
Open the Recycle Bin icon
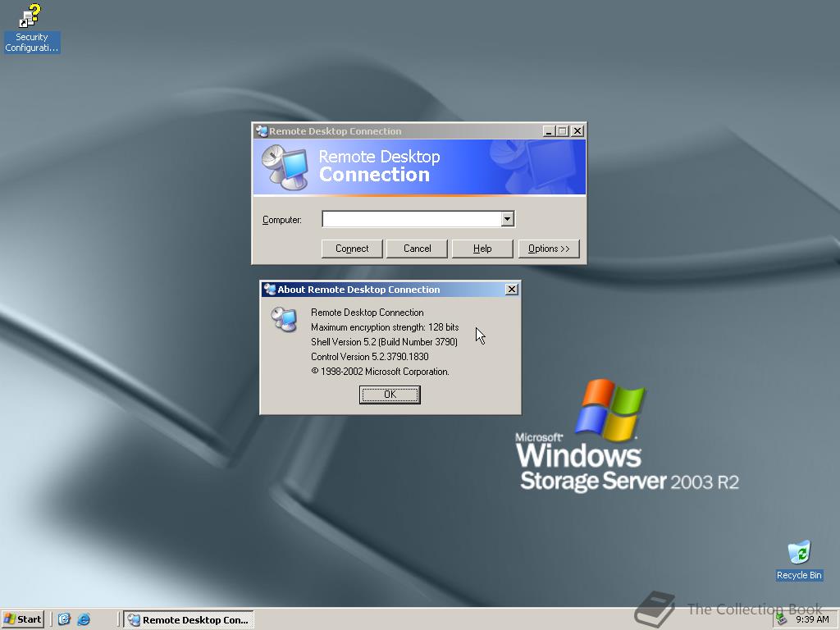(799, 560)
